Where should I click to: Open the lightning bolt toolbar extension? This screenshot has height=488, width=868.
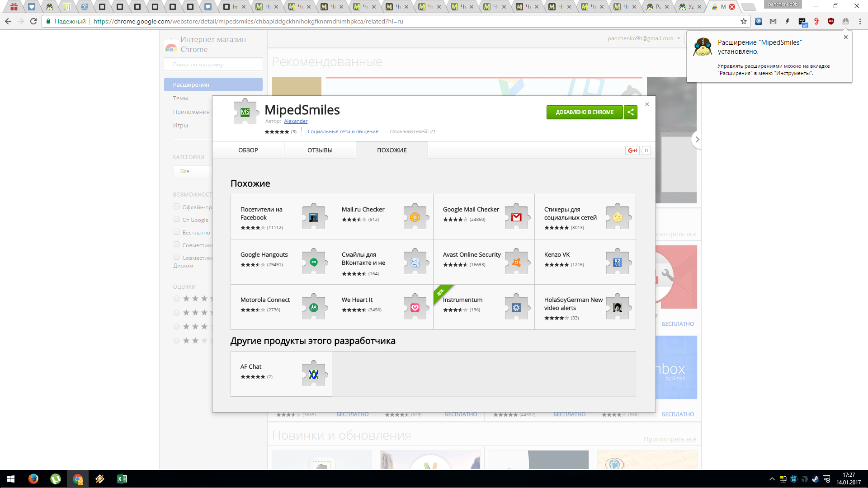pos(788,21)
